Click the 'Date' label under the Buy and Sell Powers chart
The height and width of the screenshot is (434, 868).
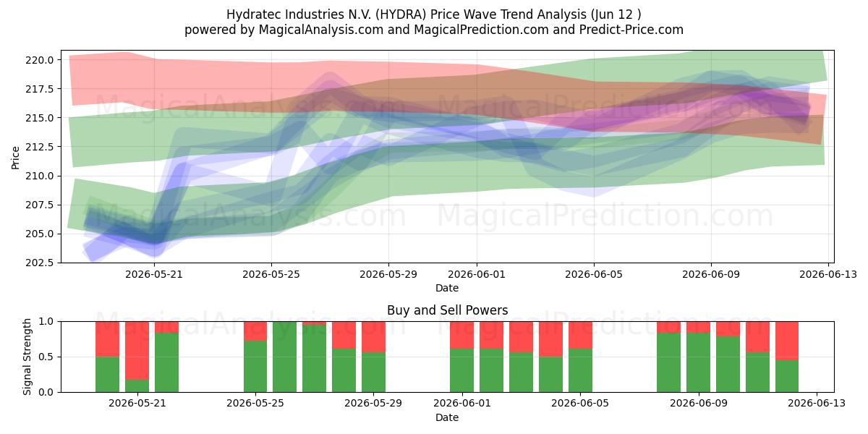[447, 417]
